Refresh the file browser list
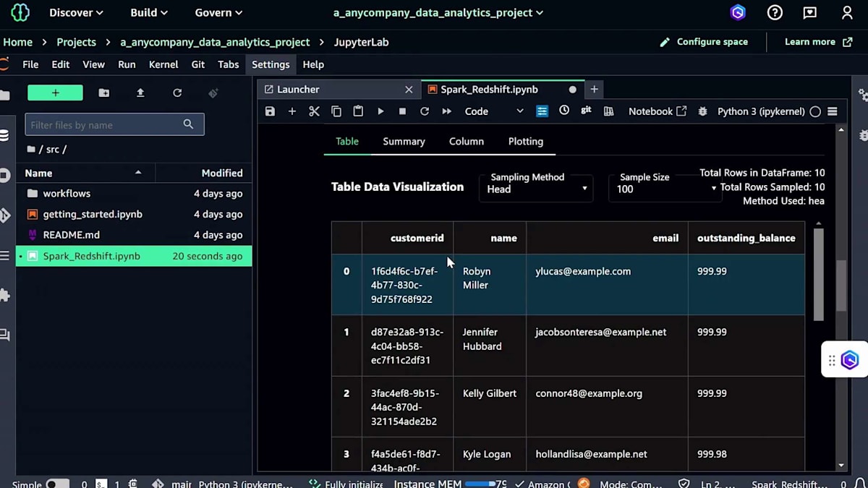 click(177, 93)
